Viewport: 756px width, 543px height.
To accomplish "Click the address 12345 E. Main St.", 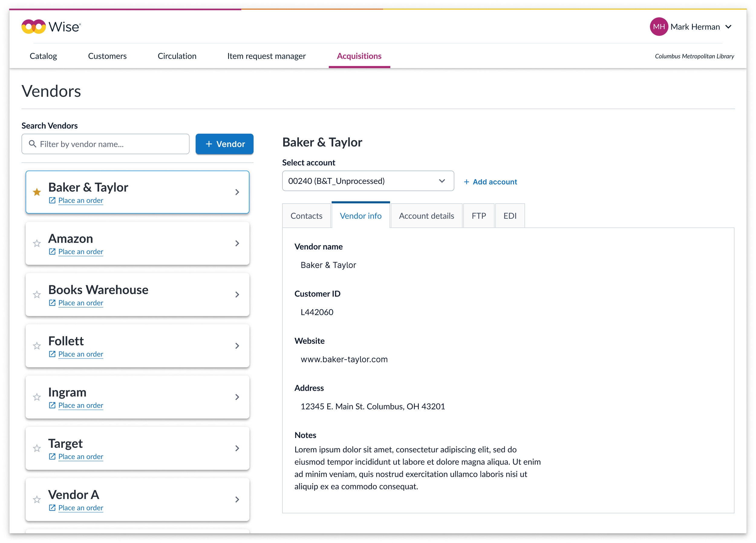I will (373, 406).
